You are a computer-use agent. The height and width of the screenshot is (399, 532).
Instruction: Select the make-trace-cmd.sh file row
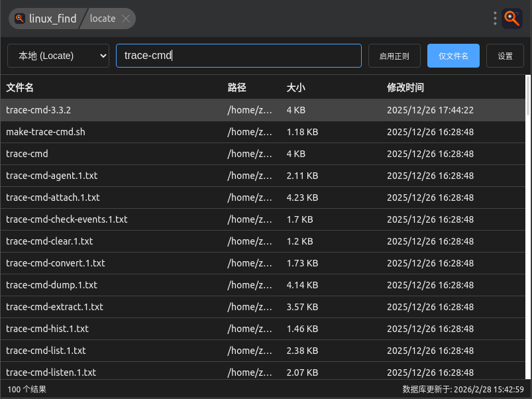point(46,132)
